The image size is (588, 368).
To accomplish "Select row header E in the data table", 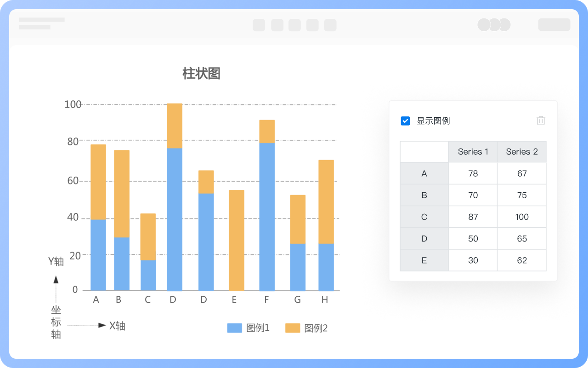I will point(424,260).
